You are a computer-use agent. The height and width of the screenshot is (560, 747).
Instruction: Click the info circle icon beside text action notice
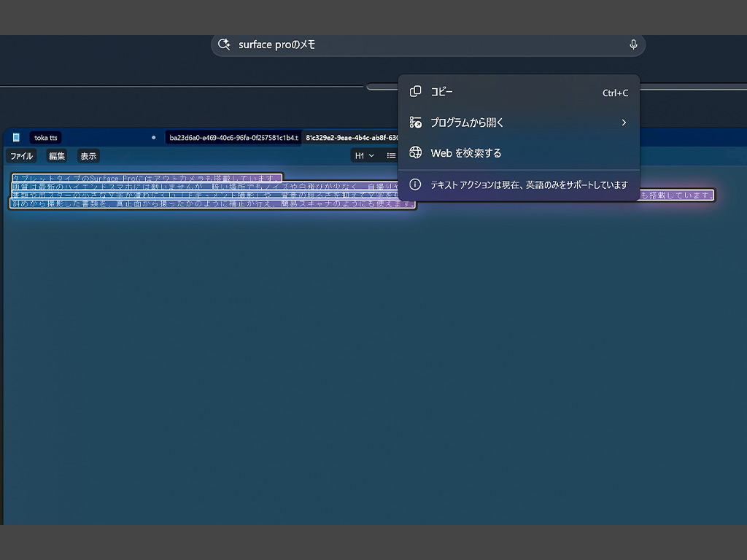[x=415, y=184]
